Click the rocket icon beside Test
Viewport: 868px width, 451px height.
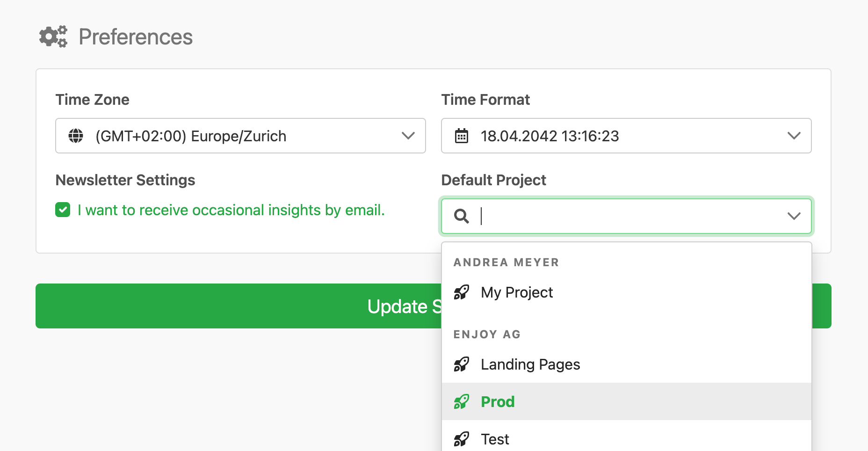[x=462, y=439]
